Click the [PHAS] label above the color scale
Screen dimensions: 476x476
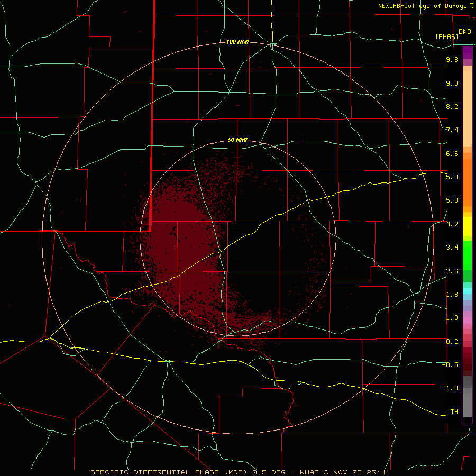tap(447, 36)
